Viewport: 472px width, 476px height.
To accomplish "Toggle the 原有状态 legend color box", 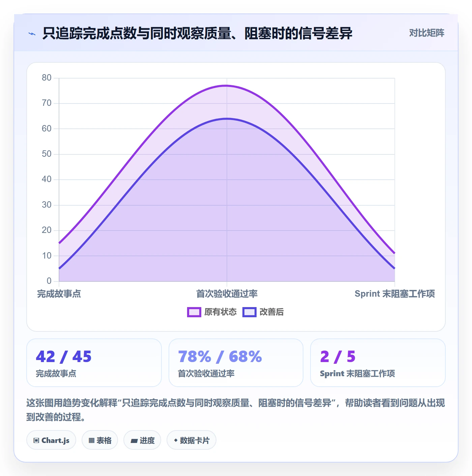I will pyautogui.click(x=194, y=312).
